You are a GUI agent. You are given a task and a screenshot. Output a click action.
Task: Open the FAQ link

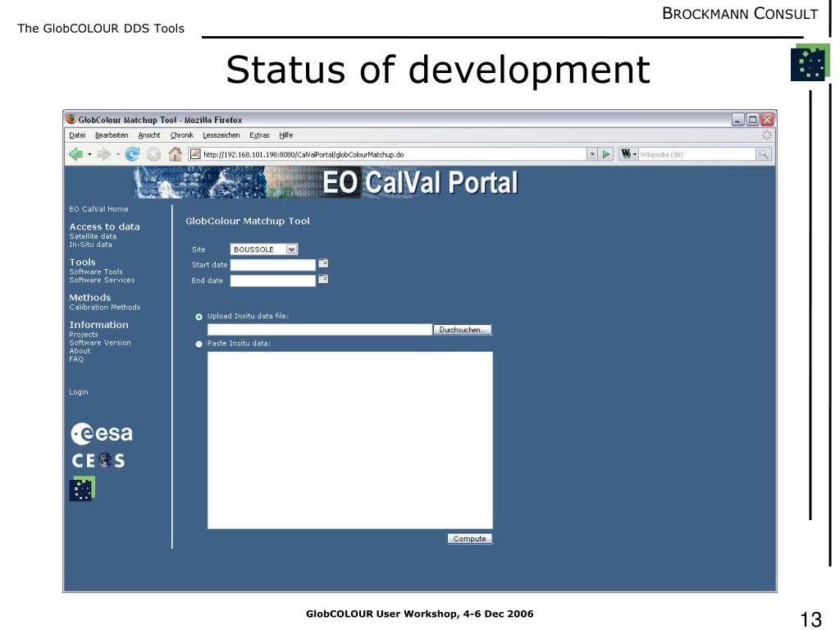tap(76, 359)
